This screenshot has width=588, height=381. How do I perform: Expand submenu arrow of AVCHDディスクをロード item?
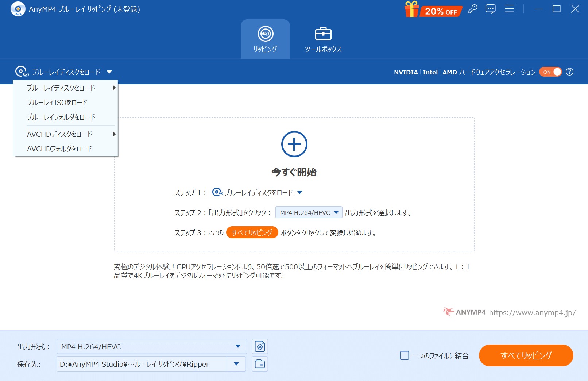[114, 134]
